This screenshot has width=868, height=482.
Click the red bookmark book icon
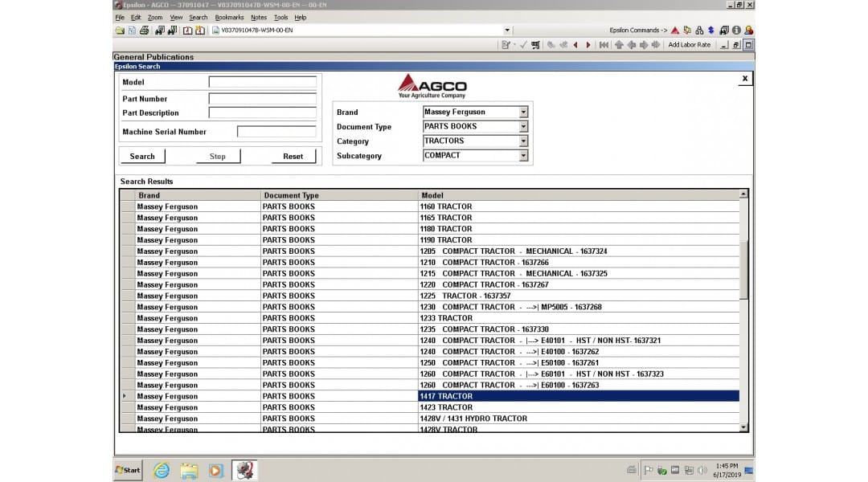[x=187, y=31]
